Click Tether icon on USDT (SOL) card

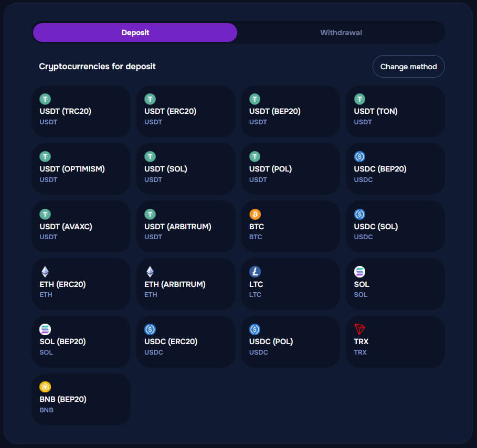pyautogui.click(x=150, y=157)
